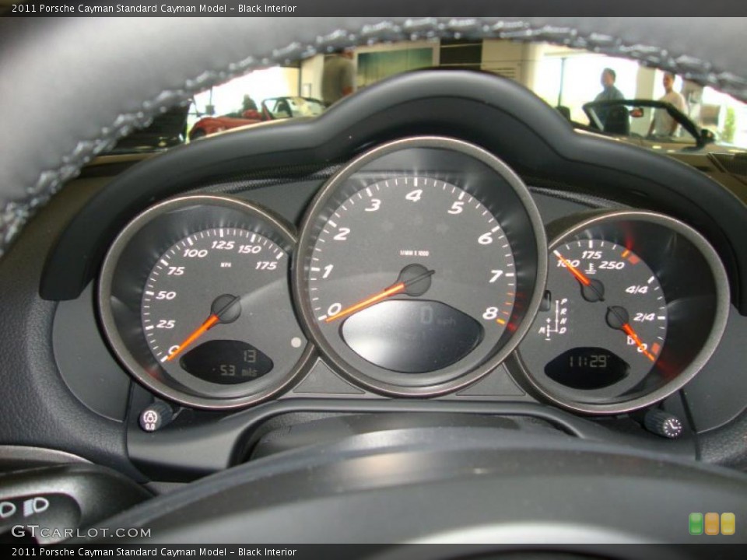Screen dimensions: 747x560
Task: Click the "75" mark on the speedometer
Action: click(176, 271)
